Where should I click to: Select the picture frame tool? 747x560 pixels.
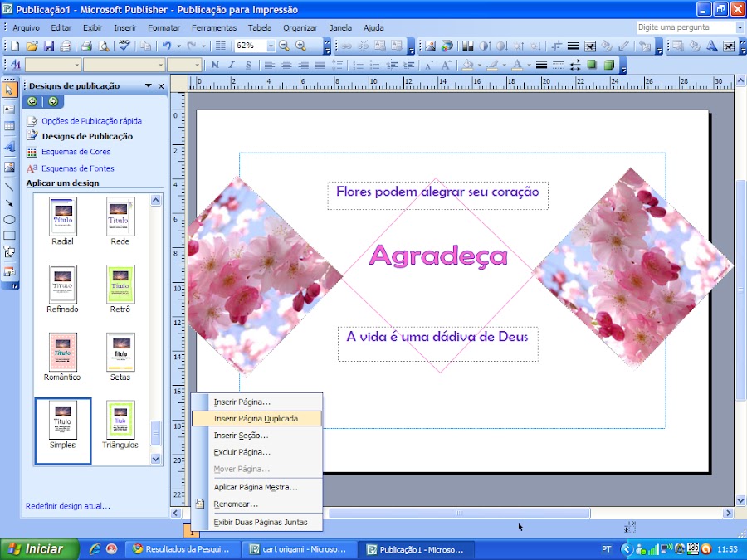tap(9, 167)
